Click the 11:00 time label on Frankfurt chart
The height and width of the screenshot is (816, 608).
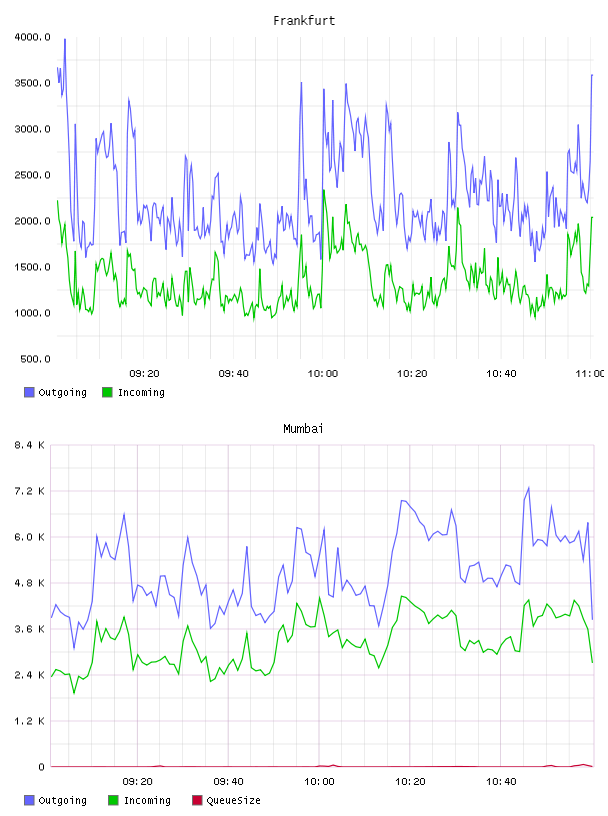pyautogui.click(x=589, y=374)
